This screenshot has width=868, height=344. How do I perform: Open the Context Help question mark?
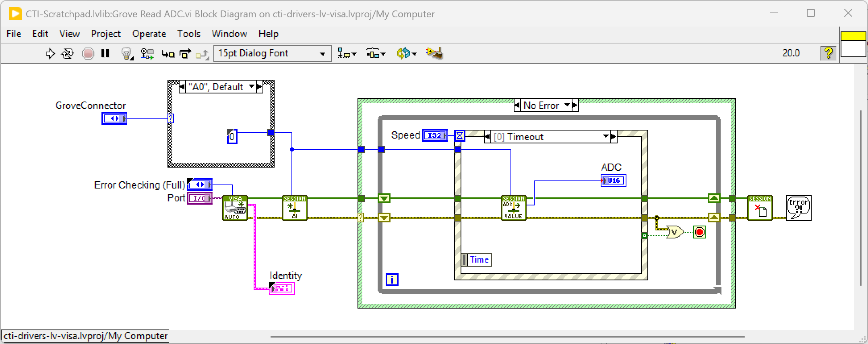[x=828, y=53]
